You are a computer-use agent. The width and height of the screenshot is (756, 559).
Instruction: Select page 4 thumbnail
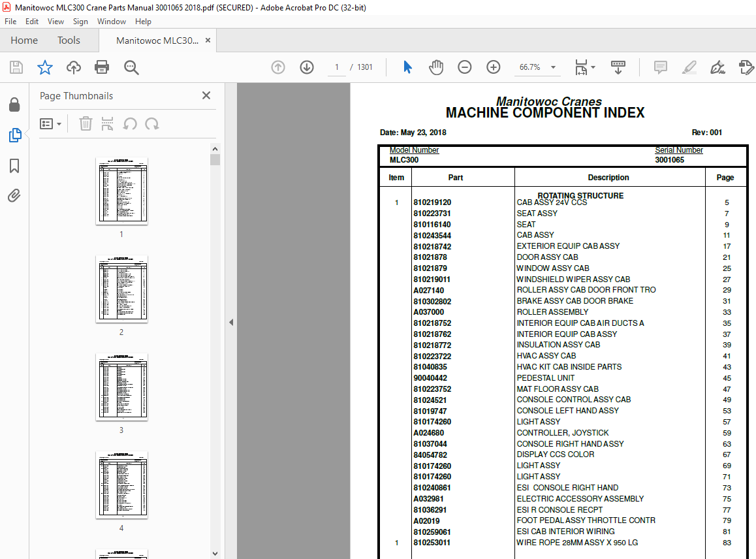click(x=121, y=485)
